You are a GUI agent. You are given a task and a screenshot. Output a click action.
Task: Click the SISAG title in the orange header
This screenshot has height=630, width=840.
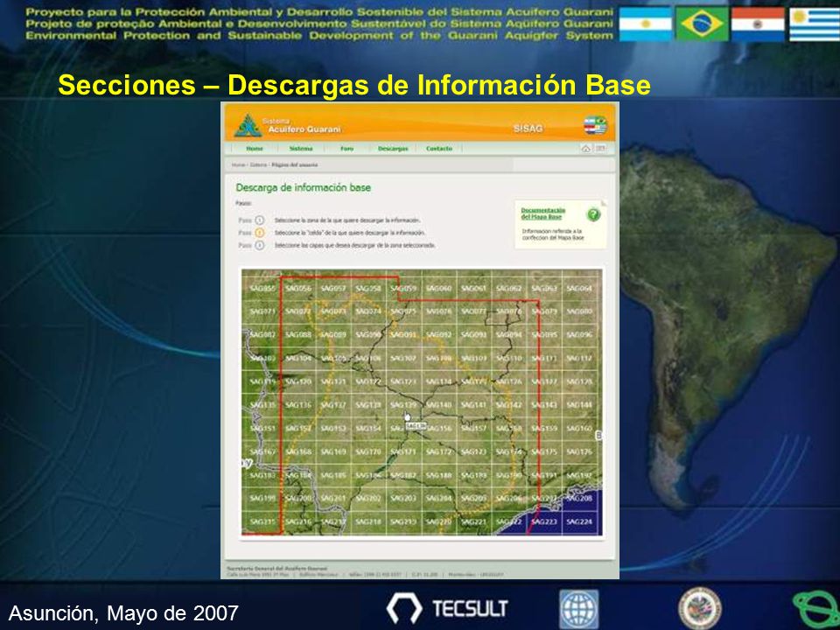[x=528, y=129]
